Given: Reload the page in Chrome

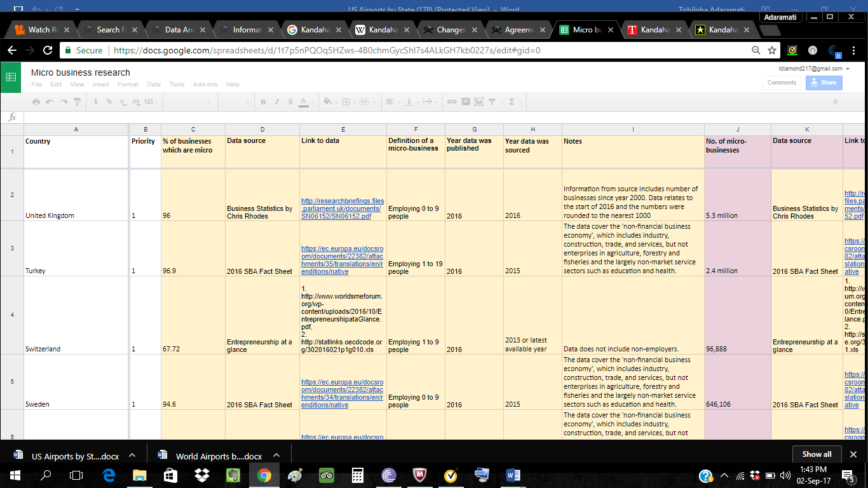Looking at the screenshot, I should coord(48,50).
